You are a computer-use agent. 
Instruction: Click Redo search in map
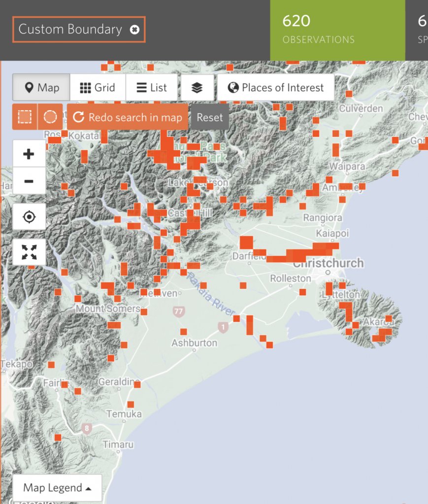(x=128, y=117)
